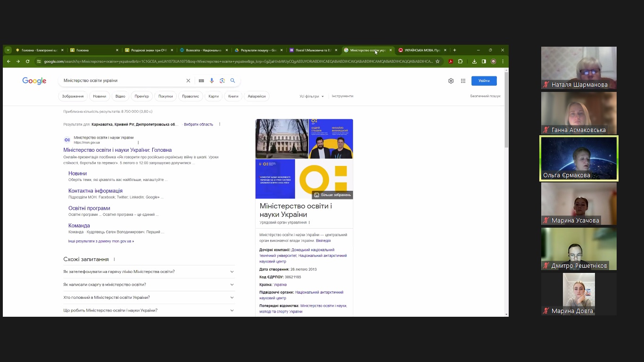Open the Adobe Acrobat extension
This screenshot has width=644, height=362.
[x=451, y=61]
